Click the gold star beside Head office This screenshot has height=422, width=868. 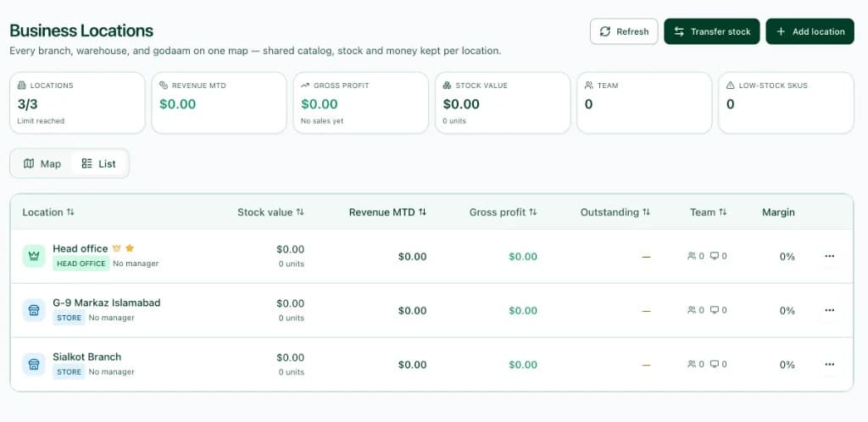(x=130, y=248)
